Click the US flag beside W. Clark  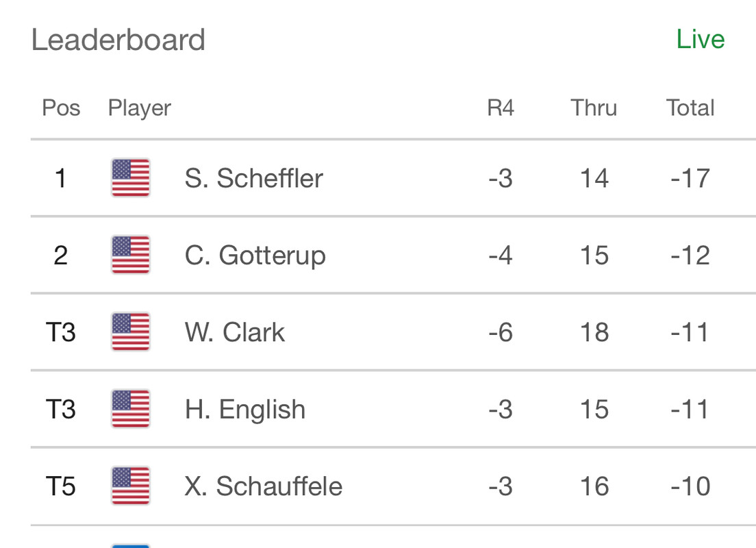pyautogui.click(x=130, y=332)
